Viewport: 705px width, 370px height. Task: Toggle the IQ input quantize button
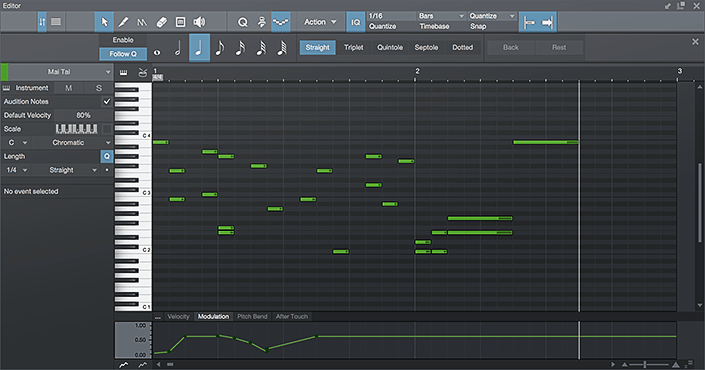click(356, 22)
